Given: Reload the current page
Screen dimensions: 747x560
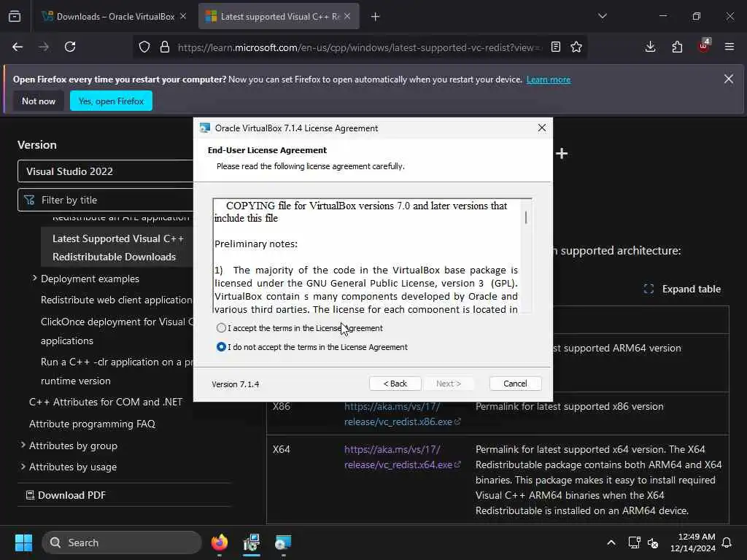Looking at the screenshot, I should pyautogui.click(x=70, y=47).
